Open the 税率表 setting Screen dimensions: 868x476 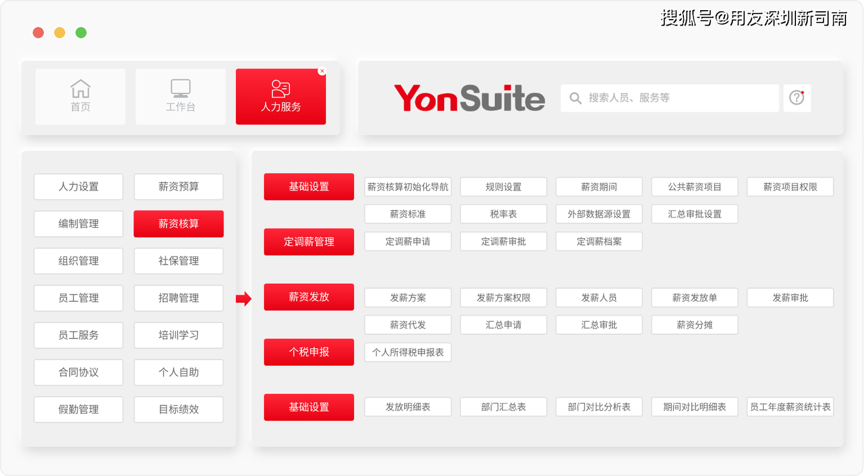point(504,214)
